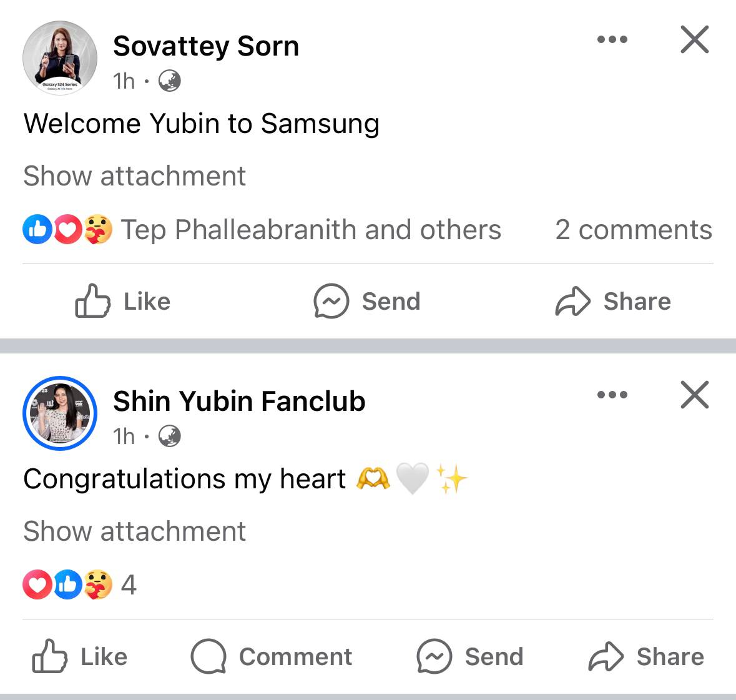Image resolution: width=736 pixels, height=700 pixels.
Task: Like Sovattey Sorn's Samsung post
Action: click(123, 302)
